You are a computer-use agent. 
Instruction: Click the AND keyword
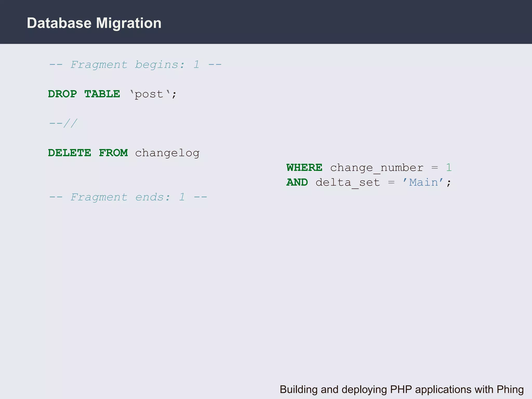tap(297, 183)
